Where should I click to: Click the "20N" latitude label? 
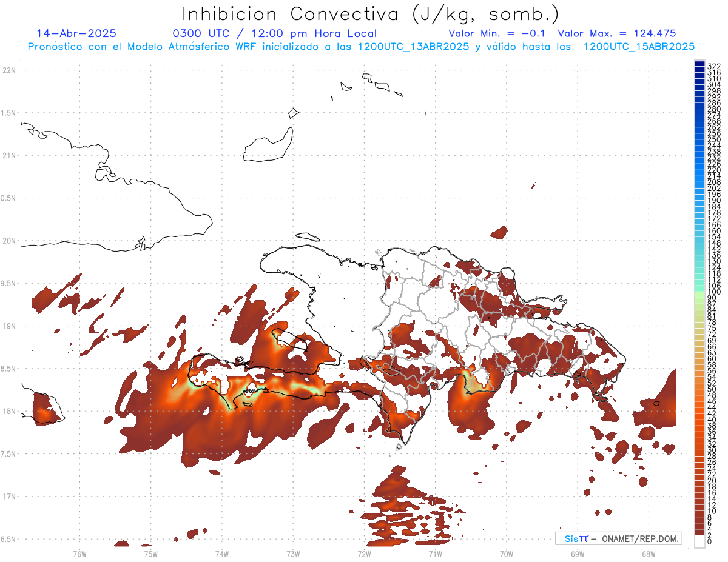(8, 241)
